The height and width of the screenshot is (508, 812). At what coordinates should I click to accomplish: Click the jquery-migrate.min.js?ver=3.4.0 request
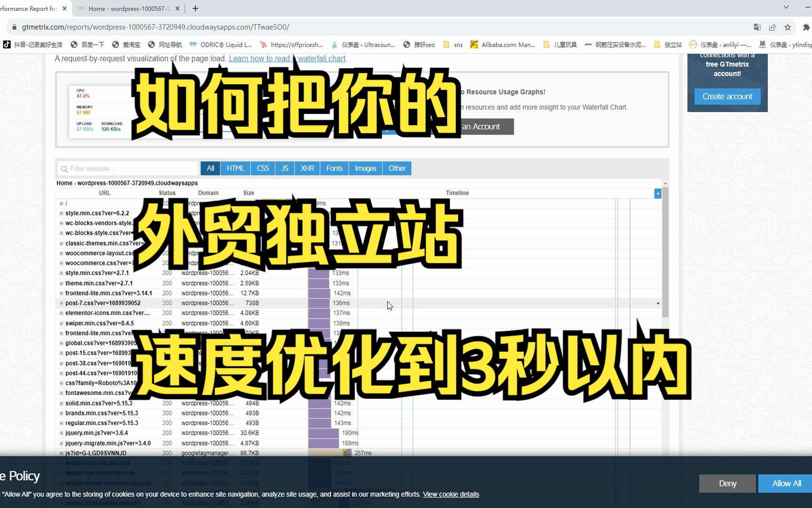(108, 444)
